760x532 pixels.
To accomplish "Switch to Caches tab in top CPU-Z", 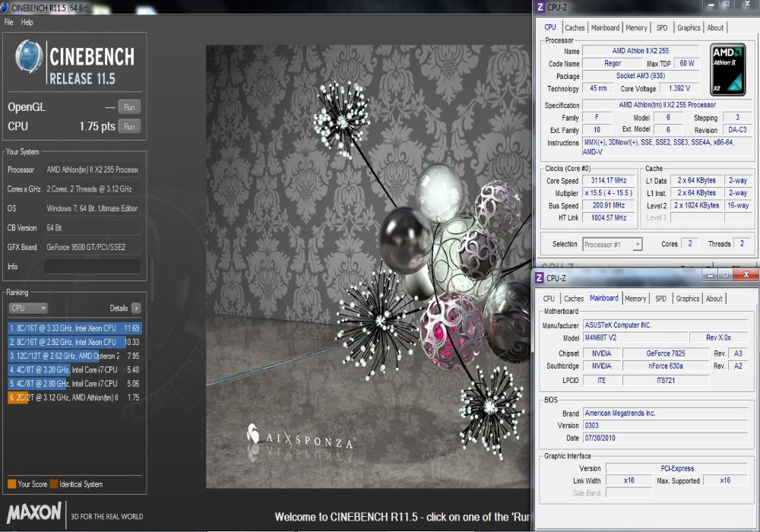I will coord(575,28).
